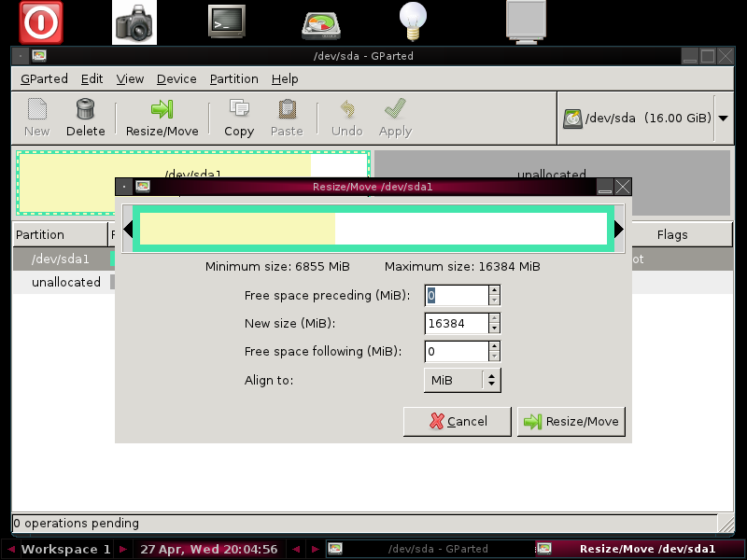Screen dimensions: 747x560
Task: Click the Free space preceding input field
Action: [x=456, y=296]
